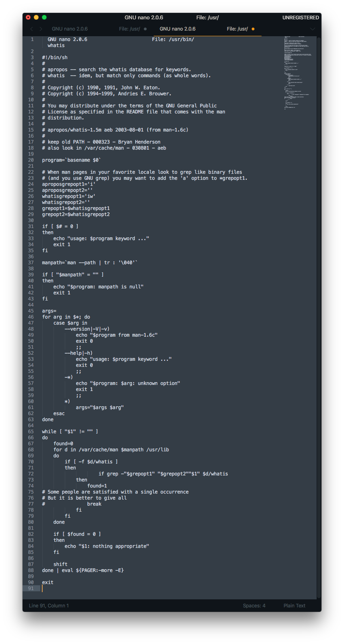Open the Plain Text syntax selector
Screen dimensions: 344x644
coord(294,605)
